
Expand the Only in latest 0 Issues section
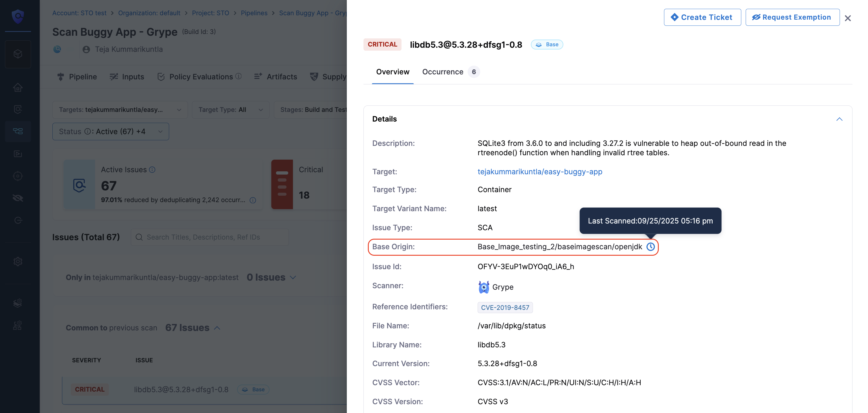click(x=293, y=277)
